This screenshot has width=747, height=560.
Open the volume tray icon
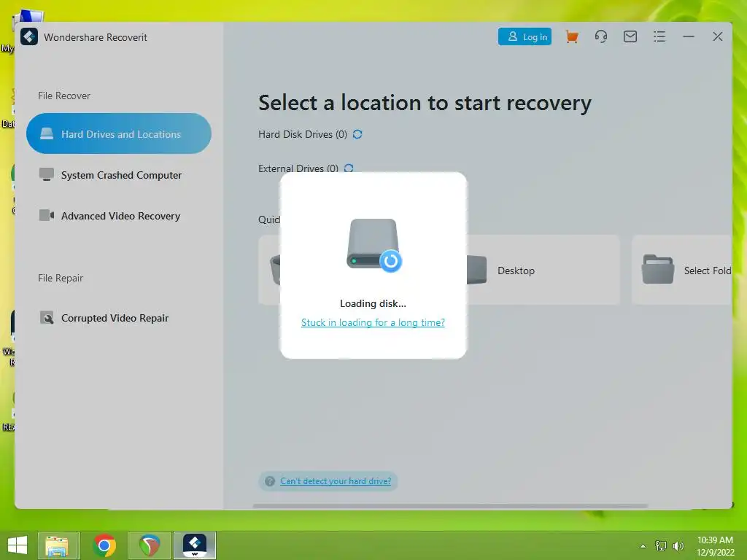[x=678, y=545]
